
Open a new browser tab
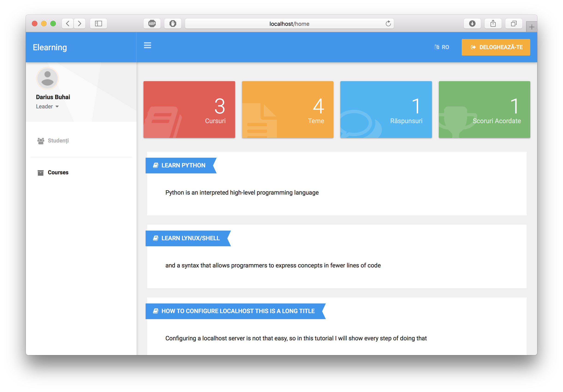[x=531, y=27]
